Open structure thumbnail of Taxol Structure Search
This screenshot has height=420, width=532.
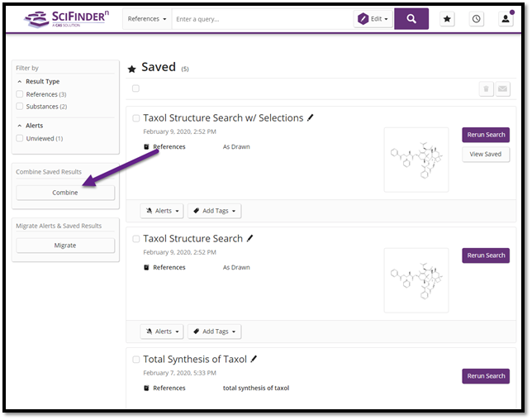[x=416, y=280]
